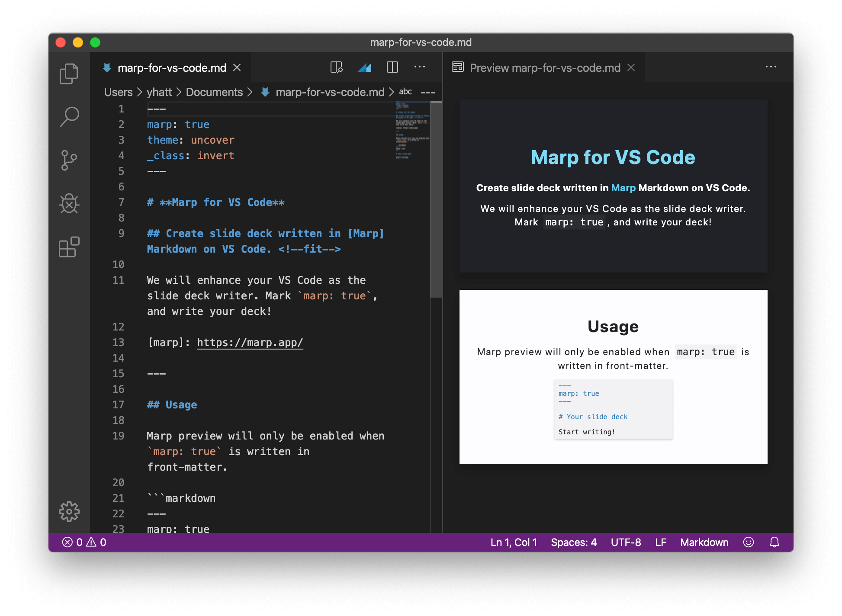Click the Open Preview to the Side icon
Image resolution: width=842 pixels, height=616 pixels.
(337, 67)
